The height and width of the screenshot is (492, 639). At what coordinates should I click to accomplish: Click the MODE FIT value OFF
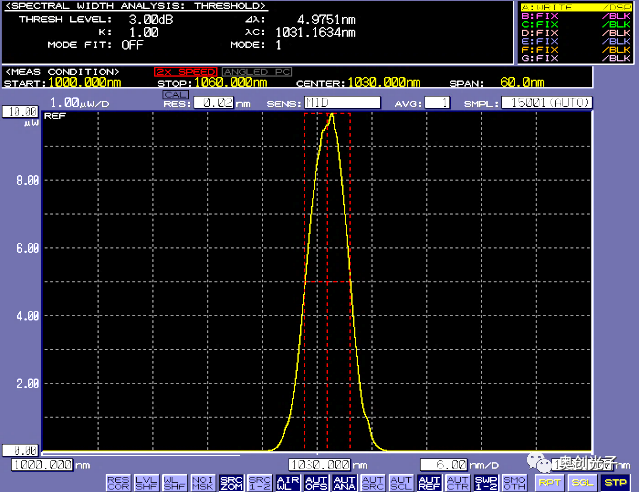click(x=132, y=45)
